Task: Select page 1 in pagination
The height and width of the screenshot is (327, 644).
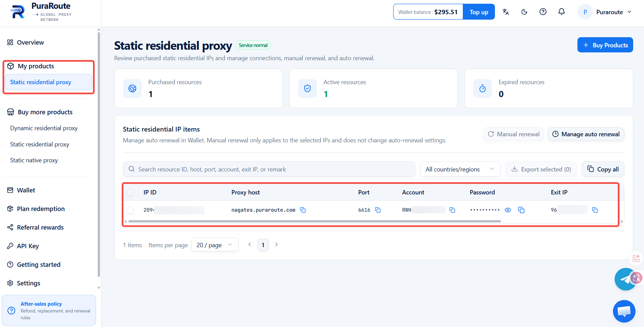Action: click(x=263, y=245)
